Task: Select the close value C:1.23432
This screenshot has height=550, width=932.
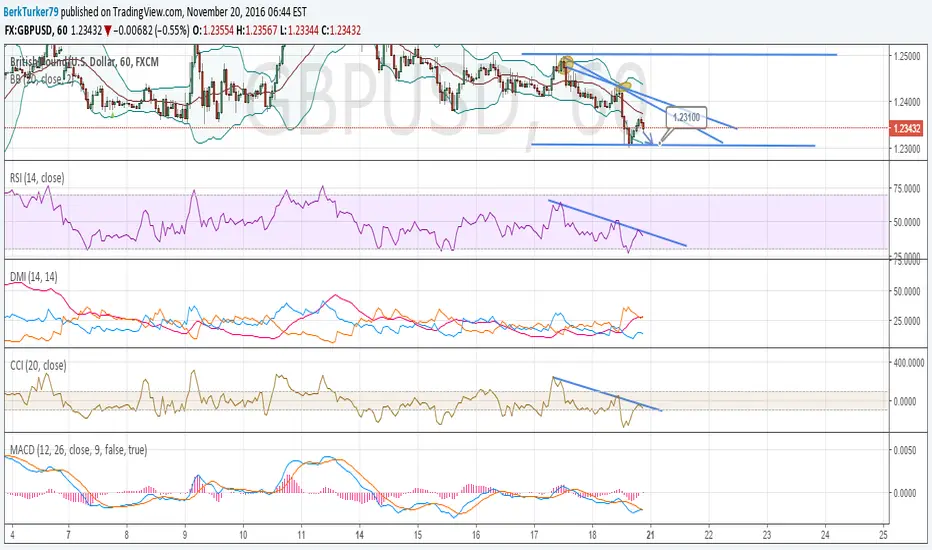Action: [341, 30]
